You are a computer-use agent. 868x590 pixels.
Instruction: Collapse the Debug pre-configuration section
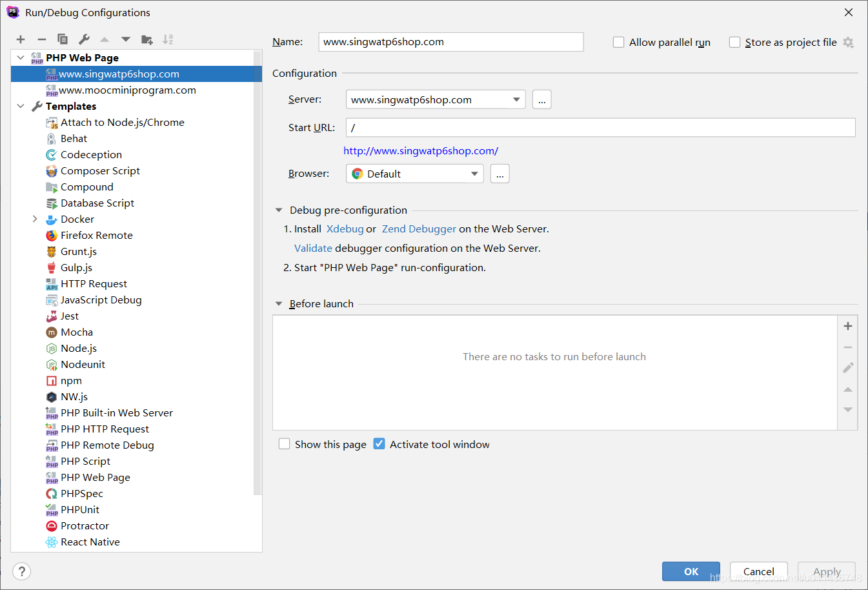[x=278, y=210]
